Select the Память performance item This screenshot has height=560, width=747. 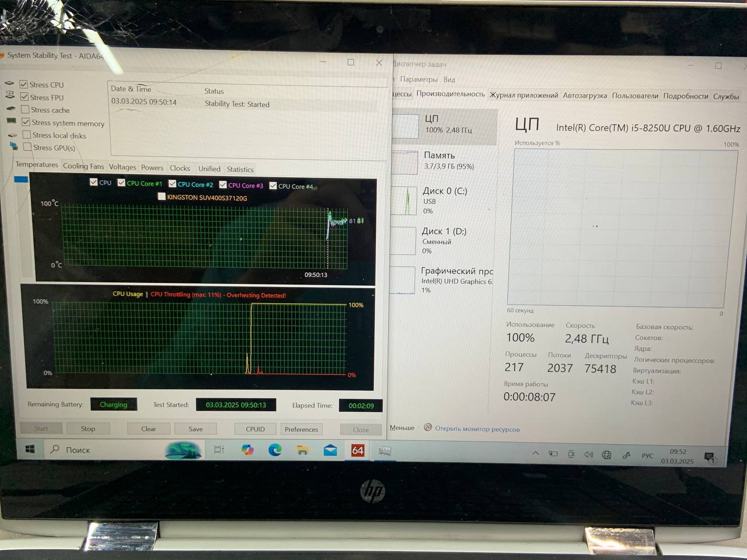point(444,161)
